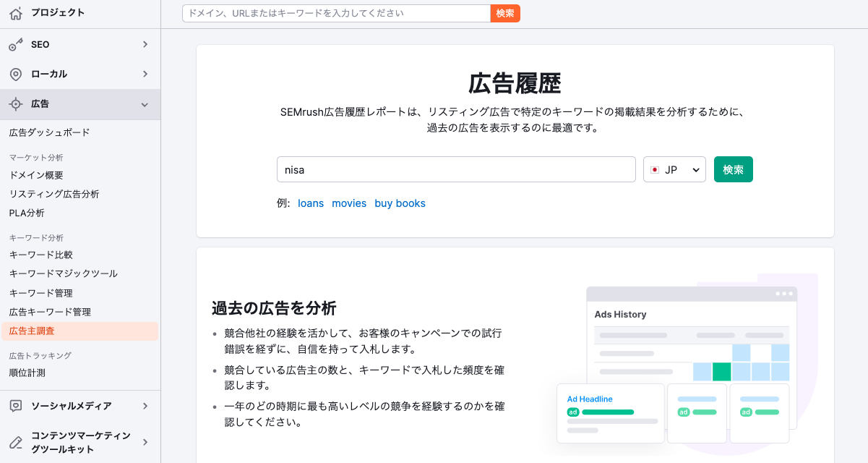Select 広告 sidebar section label

coord(40,104)
